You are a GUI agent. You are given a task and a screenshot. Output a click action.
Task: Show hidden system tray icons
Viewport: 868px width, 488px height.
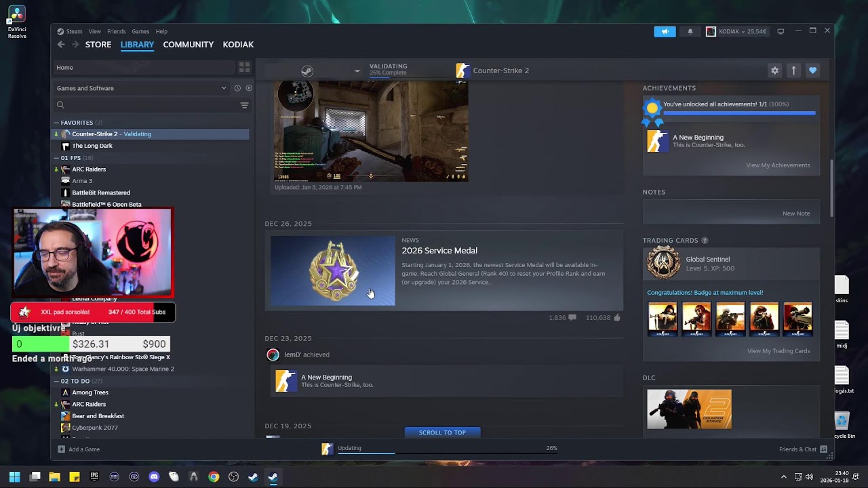tap(784, 476)
